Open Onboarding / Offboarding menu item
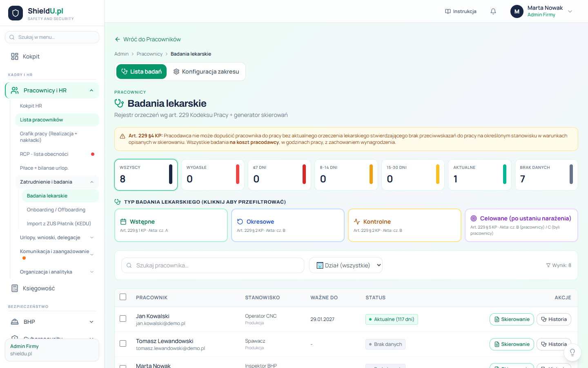The height and width of the screenshot is (368, 588). [x=60, y=210]
